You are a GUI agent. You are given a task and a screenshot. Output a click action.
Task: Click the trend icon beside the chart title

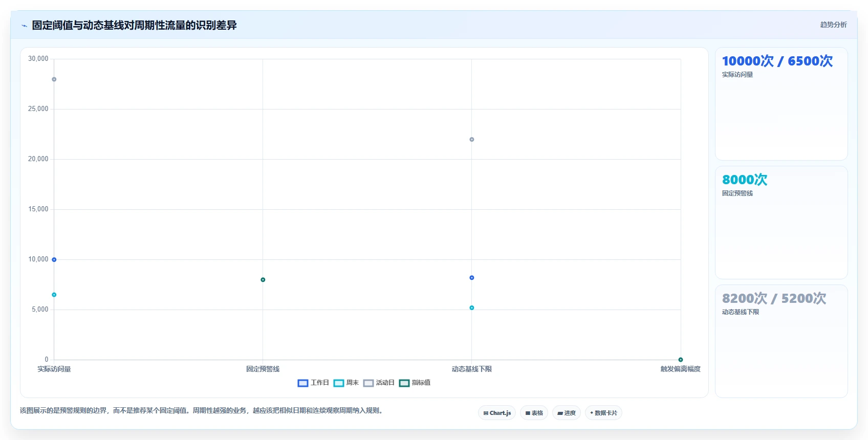point(24,26)
